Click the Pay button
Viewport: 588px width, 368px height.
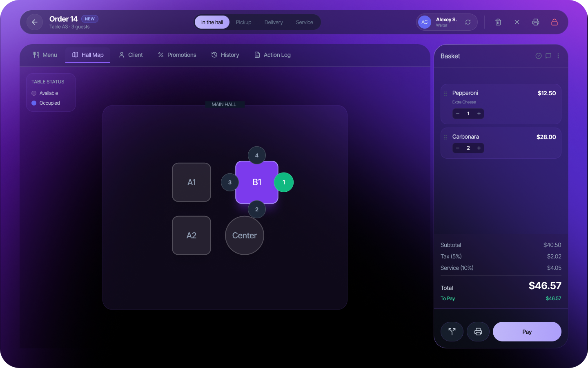527,332
